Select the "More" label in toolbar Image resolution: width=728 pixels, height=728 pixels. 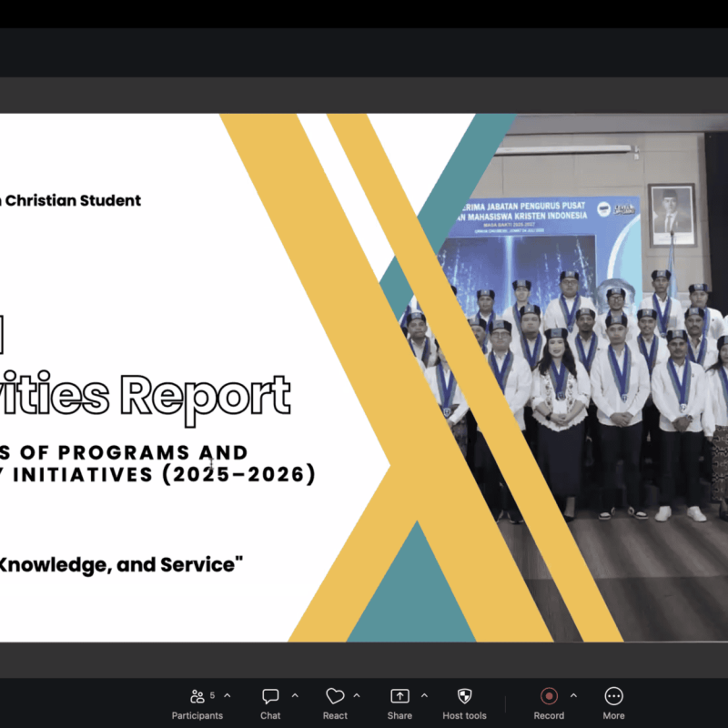point(613,715)
